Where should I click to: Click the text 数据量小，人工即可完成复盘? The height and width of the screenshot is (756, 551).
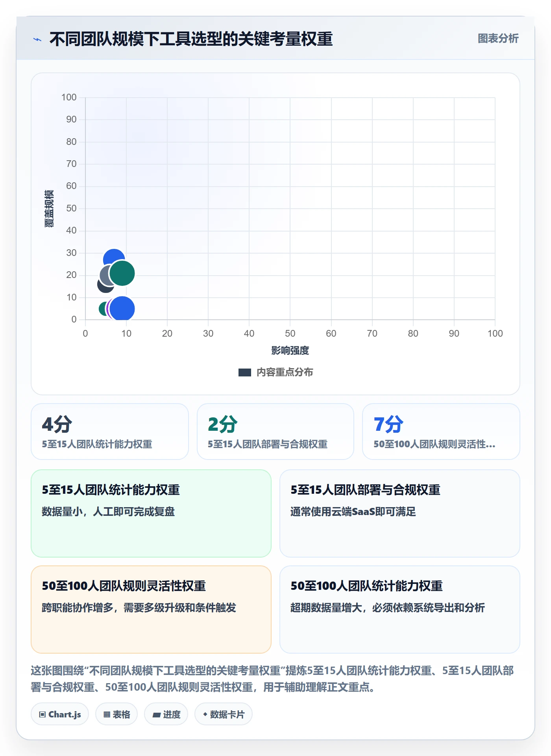tap(108, 511)
